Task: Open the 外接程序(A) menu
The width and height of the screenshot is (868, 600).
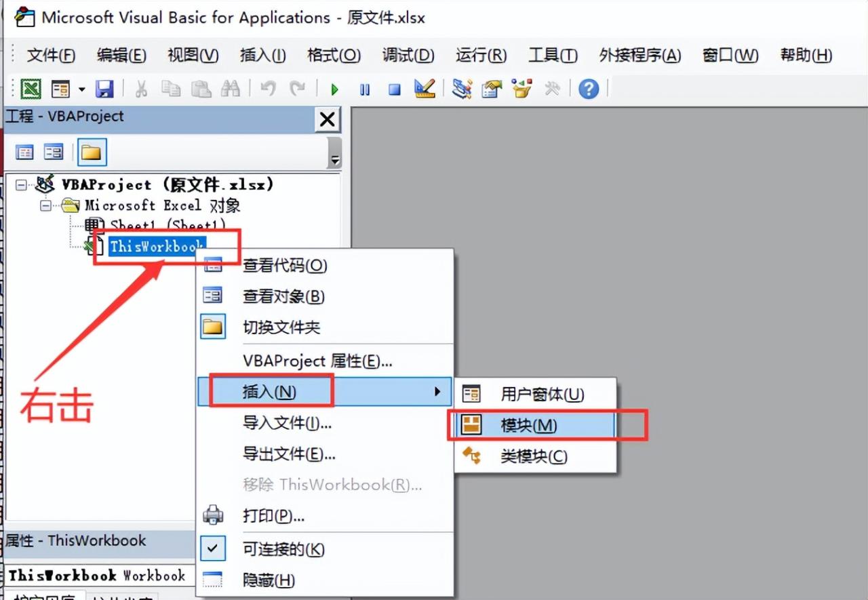Action: pyautogui.click(x=639, y=56)
